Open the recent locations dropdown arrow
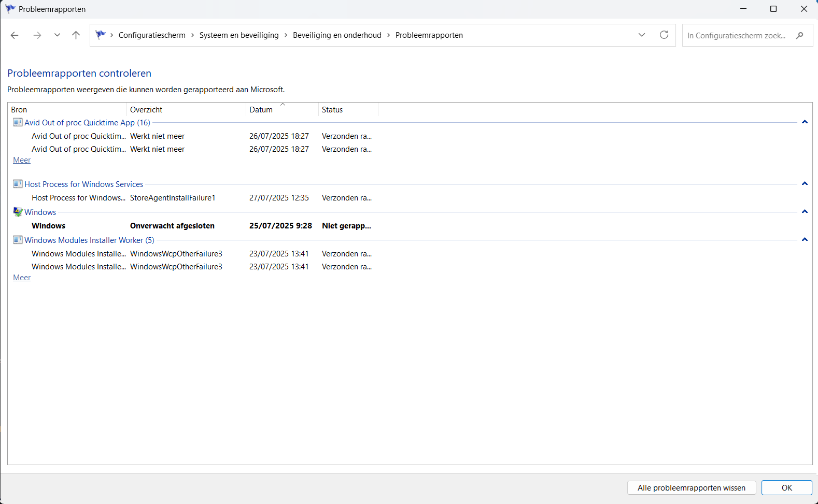 pyautogui.click(x=57, y=35)
